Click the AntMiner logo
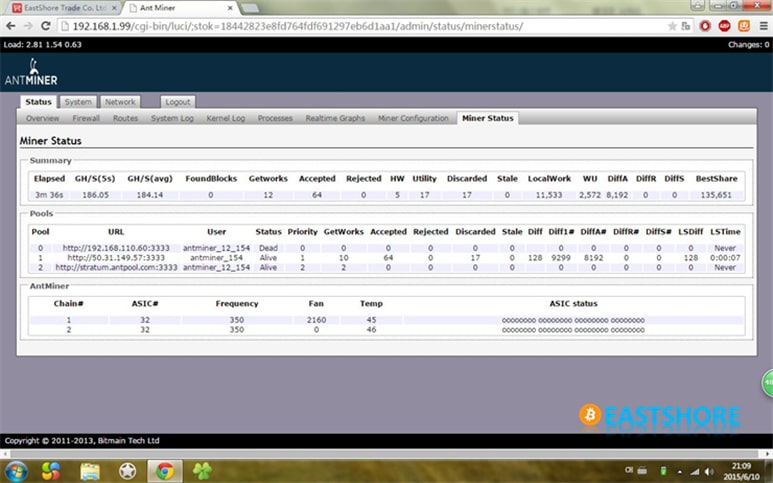The image size is (773, 483). (32, 72)
